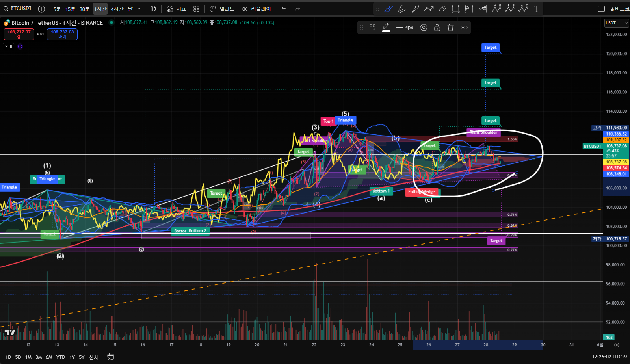Open the drawing line color picker
630x364 pixels.
386,28
